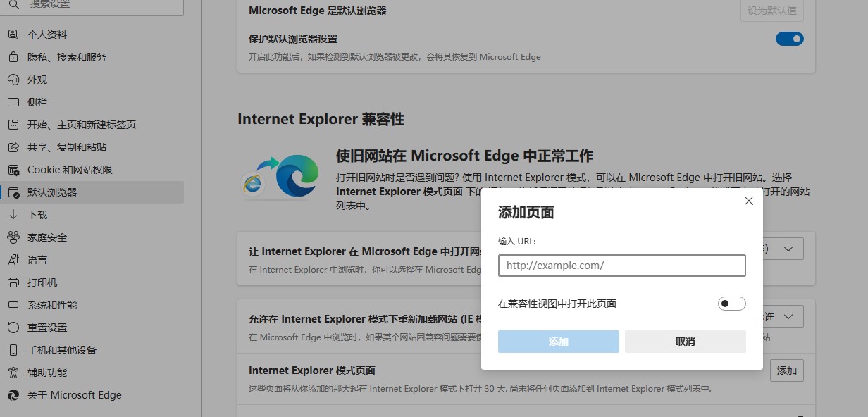
Task: Click 取消 to cancel adding page
Action: coord(685,342)
